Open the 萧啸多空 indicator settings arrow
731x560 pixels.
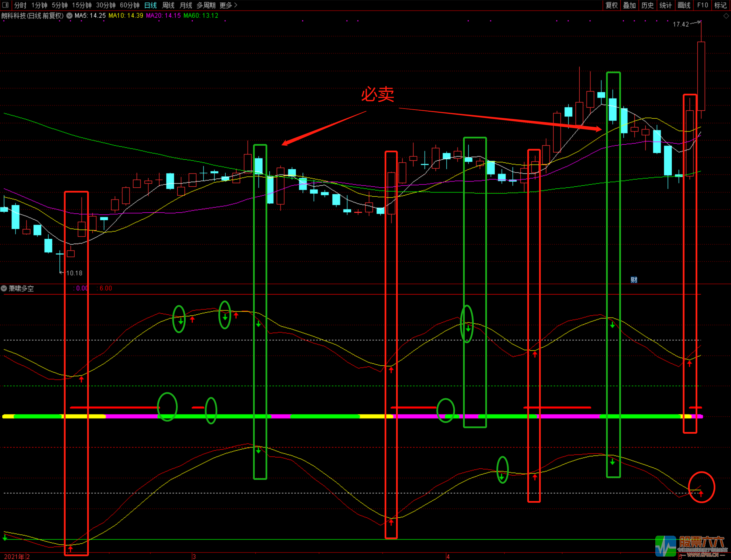(4, 288)
